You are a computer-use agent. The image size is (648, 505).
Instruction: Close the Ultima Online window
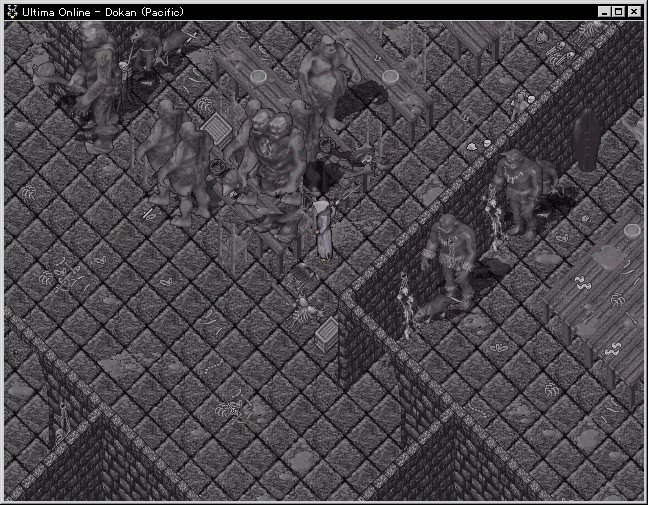point(634,12)
